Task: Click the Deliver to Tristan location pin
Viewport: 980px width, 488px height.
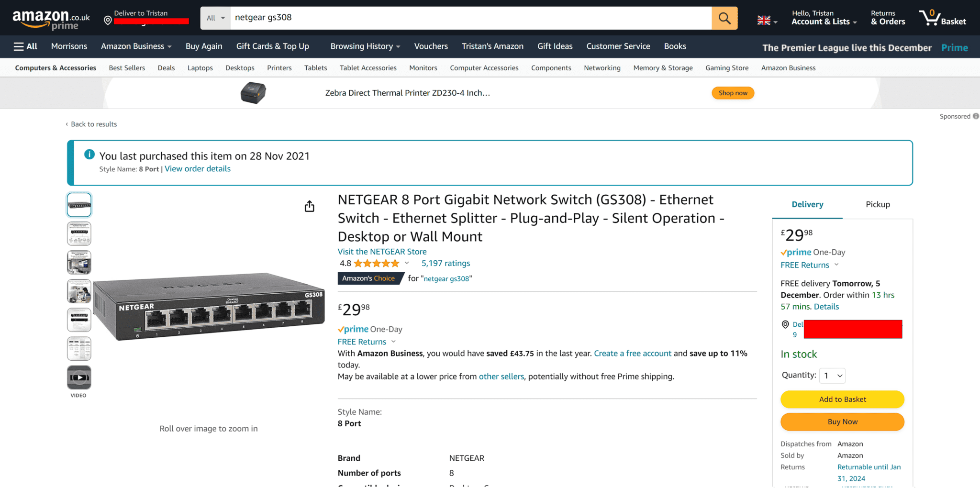Action: [108, 20]
